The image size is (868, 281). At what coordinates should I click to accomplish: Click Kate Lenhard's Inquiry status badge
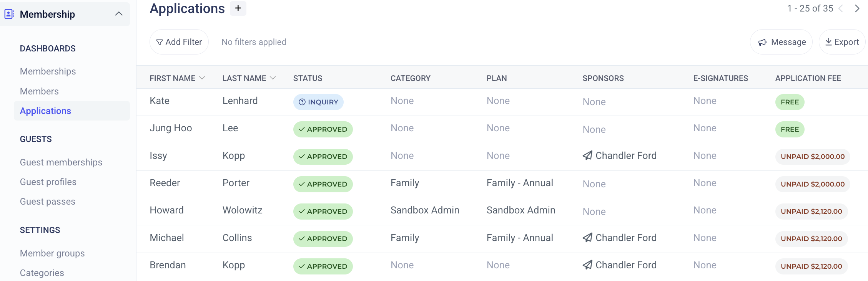(x=318, y=102)
